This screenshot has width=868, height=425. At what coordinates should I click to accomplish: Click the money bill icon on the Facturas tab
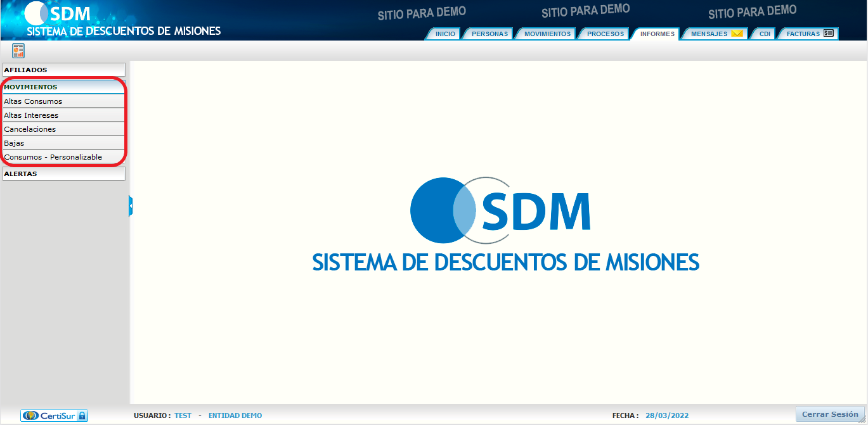coord(829,33)
